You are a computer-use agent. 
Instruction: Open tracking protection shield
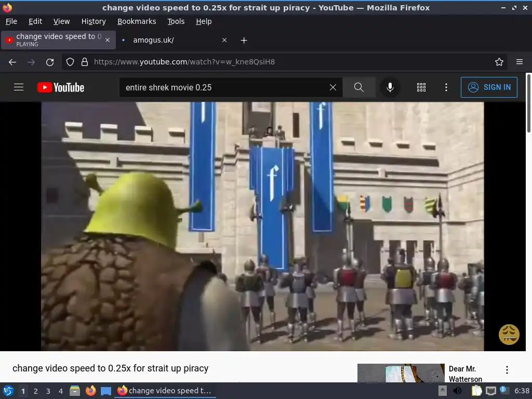[70, 62]
